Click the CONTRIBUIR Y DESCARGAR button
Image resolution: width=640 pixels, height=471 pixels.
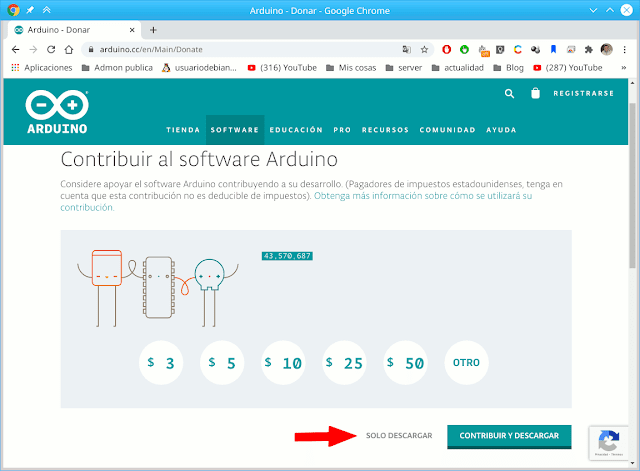509,436
